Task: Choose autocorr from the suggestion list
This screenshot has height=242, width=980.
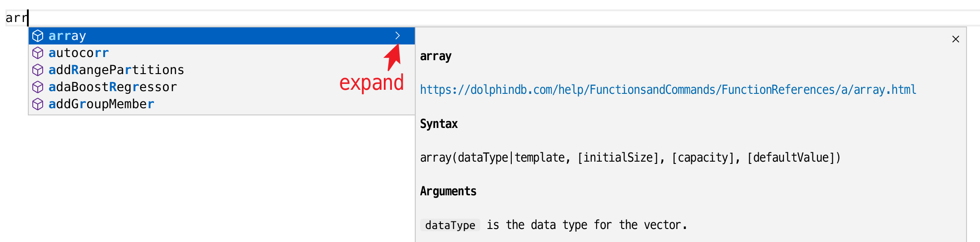Action: click(79, 53)
